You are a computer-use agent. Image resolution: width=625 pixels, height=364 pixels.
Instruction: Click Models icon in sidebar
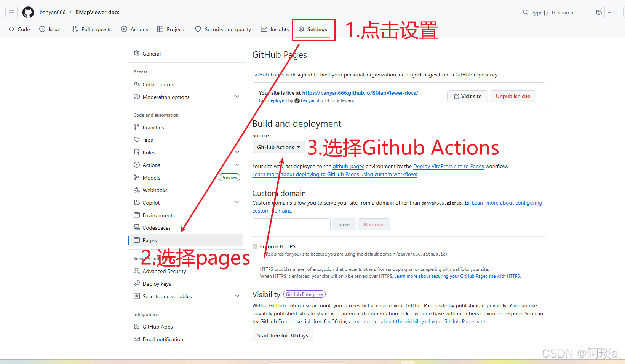tap(137, 178)
